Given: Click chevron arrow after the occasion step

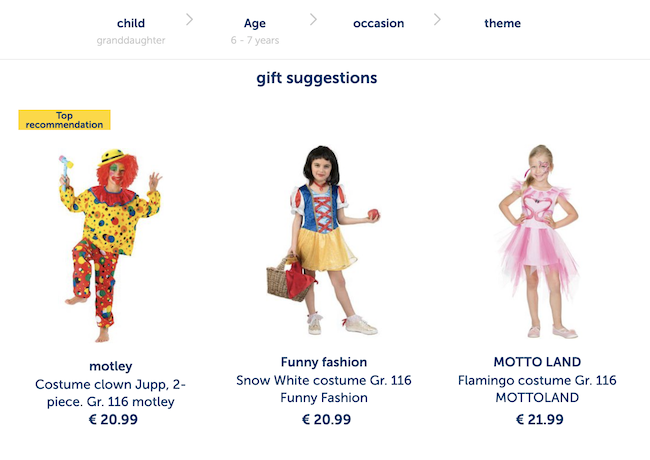Looking at the screenshot, I should point(437,19).
